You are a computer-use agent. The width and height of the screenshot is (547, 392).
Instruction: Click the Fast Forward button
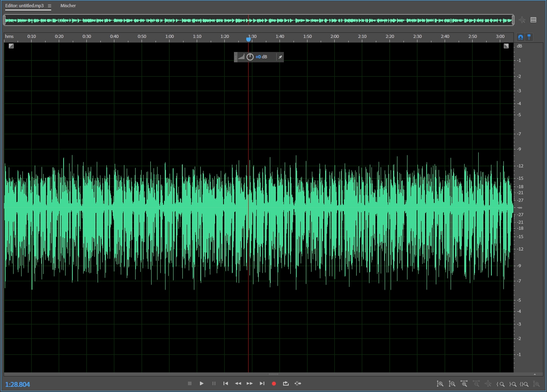click(250, 384)
